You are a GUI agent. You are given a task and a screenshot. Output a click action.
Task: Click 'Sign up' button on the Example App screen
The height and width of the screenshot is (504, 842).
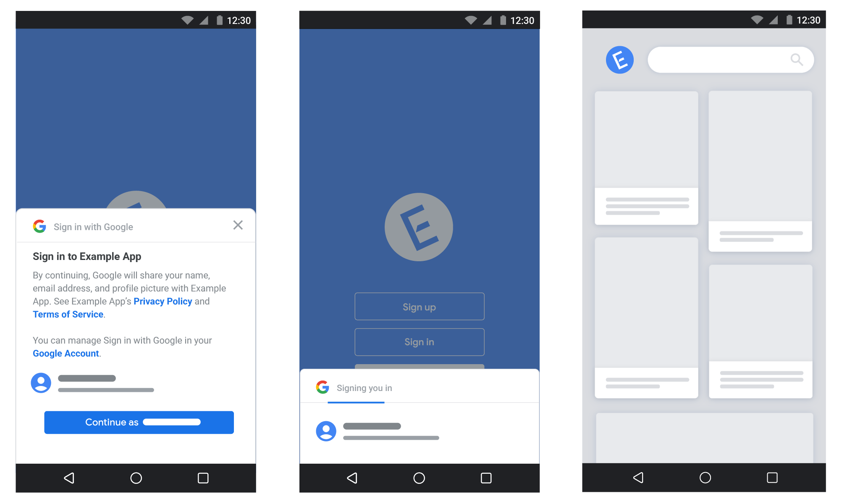pos(420,307)
